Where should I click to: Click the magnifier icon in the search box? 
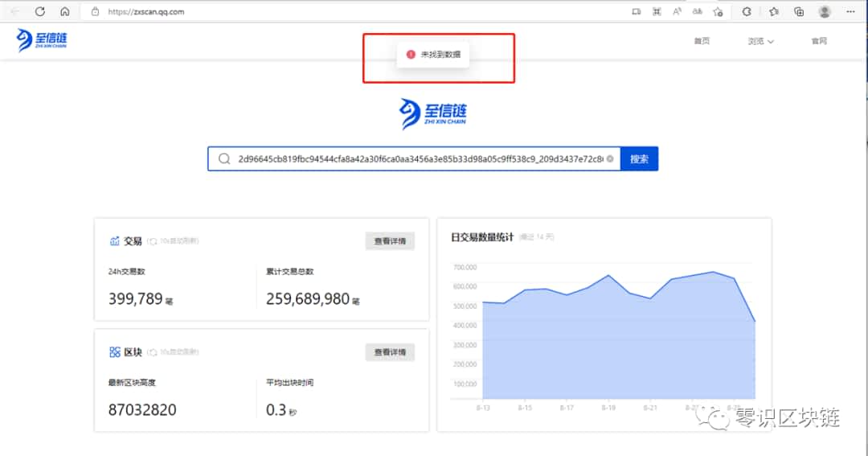click(224, 159)
